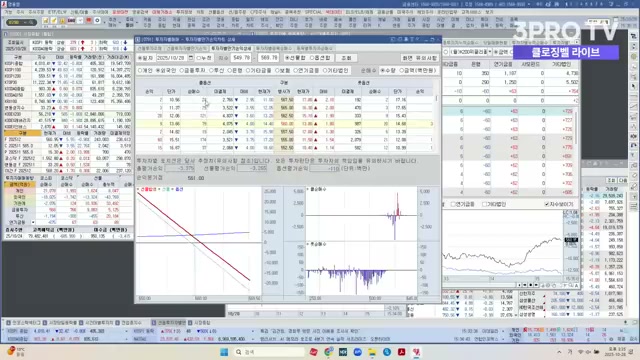Image resolution: width=640 pixels, height=360 pixels.
Task: Click the taskbar search box
Action: (269, 352)
